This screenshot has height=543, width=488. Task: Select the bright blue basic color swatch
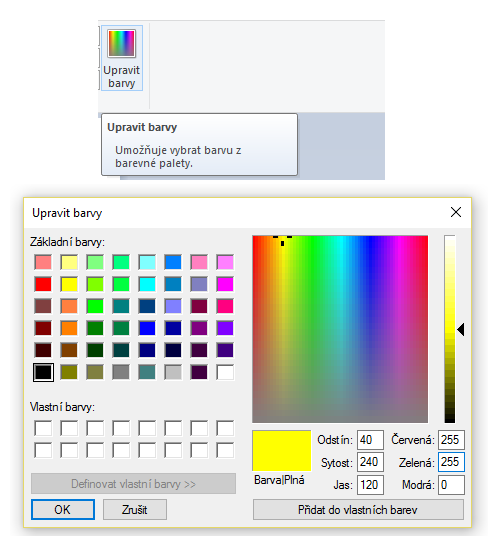pyautogui.click(x=147, y=328)
